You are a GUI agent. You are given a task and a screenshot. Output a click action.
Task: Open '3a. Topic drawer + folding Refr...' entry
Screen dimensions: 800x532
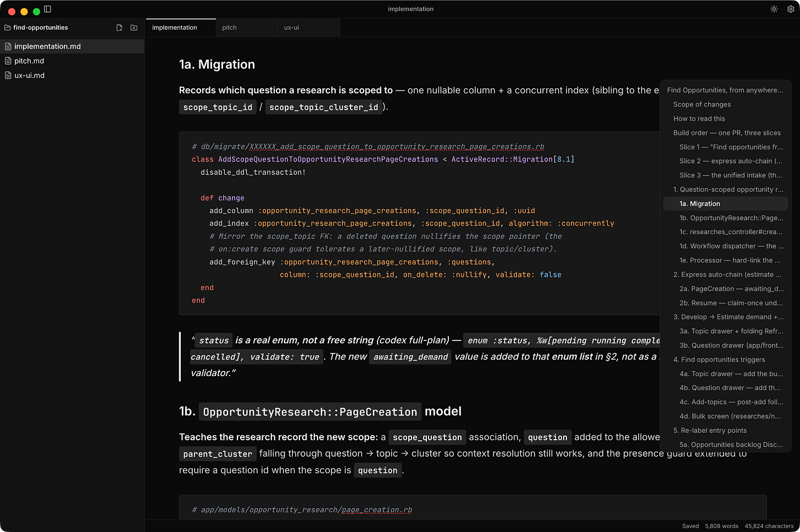pyautogui.click(x=725, y=331)
